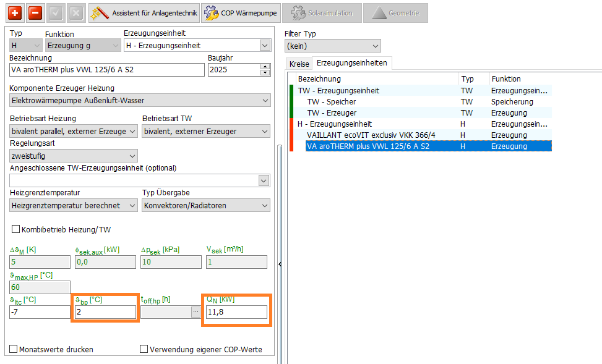This screenshot has width=602, height=364.
Task: Expand Betriebsart Heizung dropdown
Action: (x=132, y=131)
